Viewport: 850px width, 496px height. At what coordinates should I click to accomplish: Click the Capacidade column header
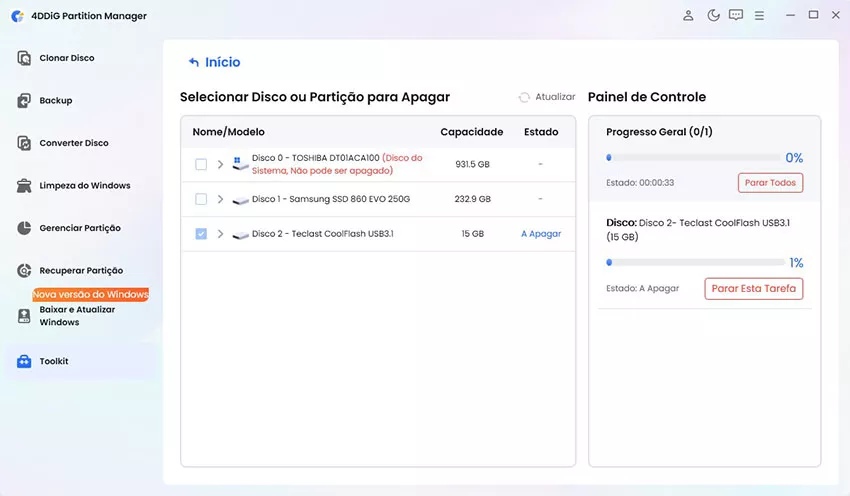[472, 132]
